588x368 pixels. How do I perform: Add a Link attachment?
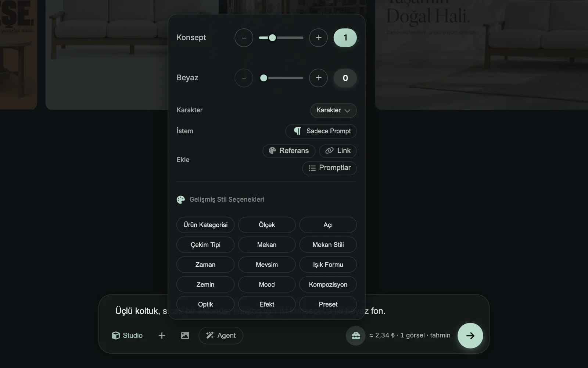tap(338, 151)
